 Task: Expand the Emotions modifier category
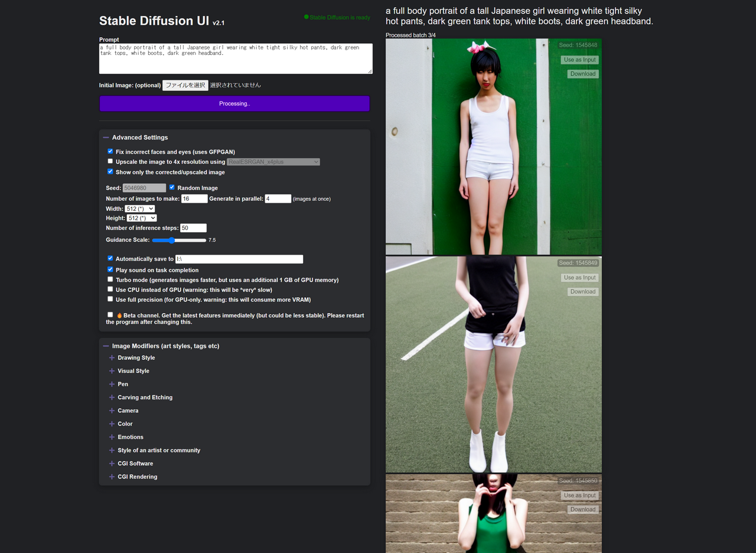pos(130,437)
